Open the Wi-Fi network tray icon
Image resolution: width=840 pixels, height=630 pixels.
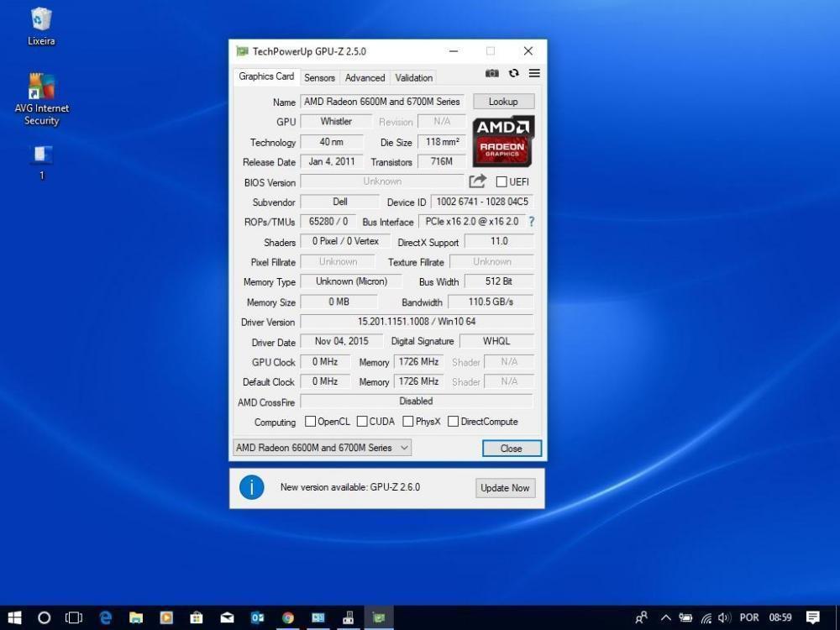pos(706,618)
